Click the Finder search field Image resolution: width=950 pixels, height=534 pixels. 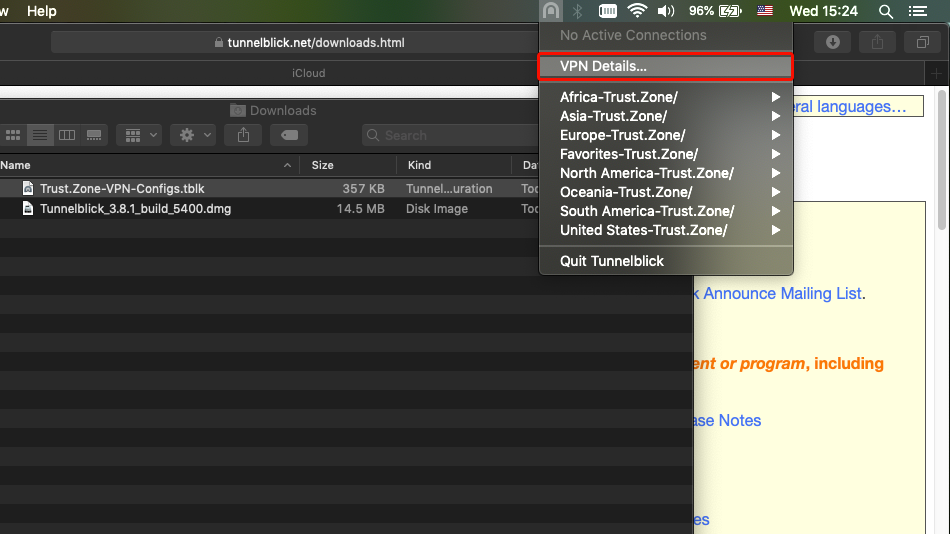pos(450,135)
